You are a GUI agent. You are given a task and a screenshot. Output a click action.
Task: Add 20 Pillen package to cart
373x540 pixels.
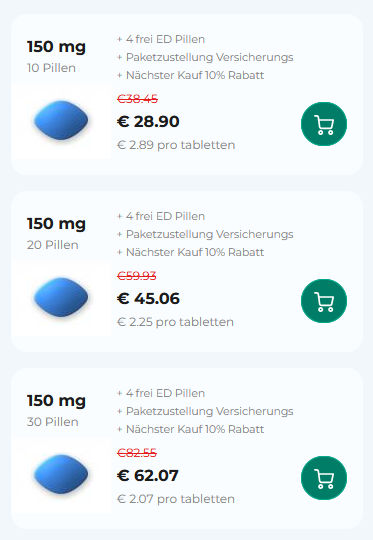(x=324, y=301)
